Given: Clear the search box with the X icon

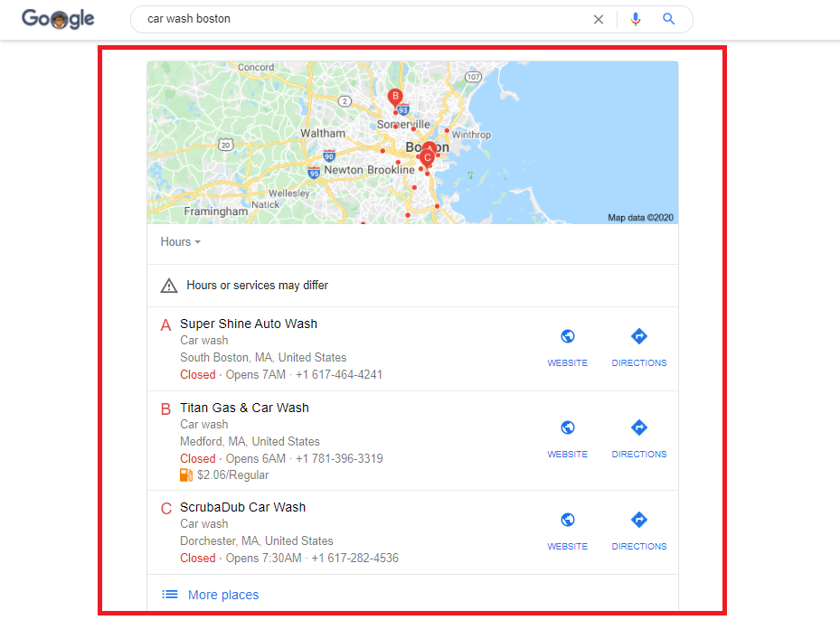Looking at the screenshot, I should pyautogui.click(x=599, y=19).
